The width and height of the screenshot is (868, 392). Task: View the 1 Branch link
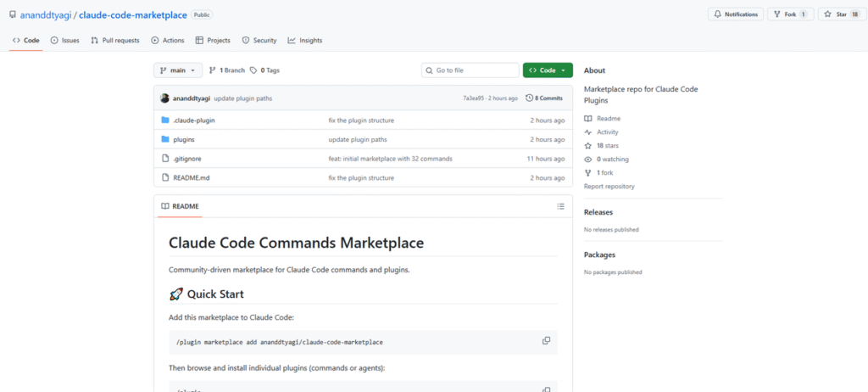click(x=226, y=70)
